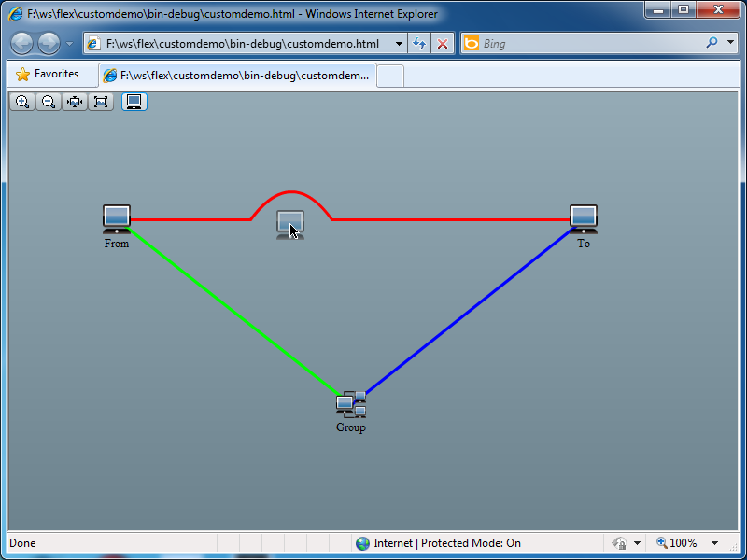Open a new blank tab
Image resolution: width=747 pixels, height=560 pixels.
[390, 77]
